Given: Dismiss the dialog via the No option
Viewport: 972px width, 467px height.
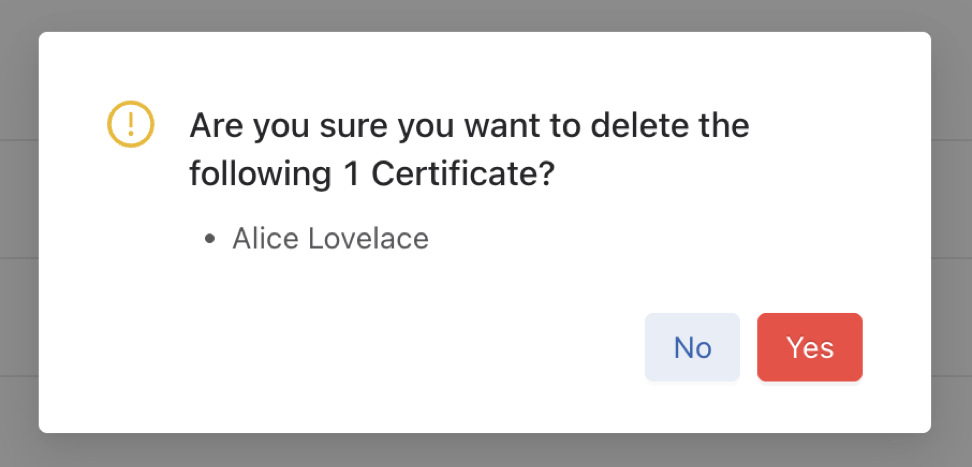Looking at the screenshot, I should pos(692,347).
